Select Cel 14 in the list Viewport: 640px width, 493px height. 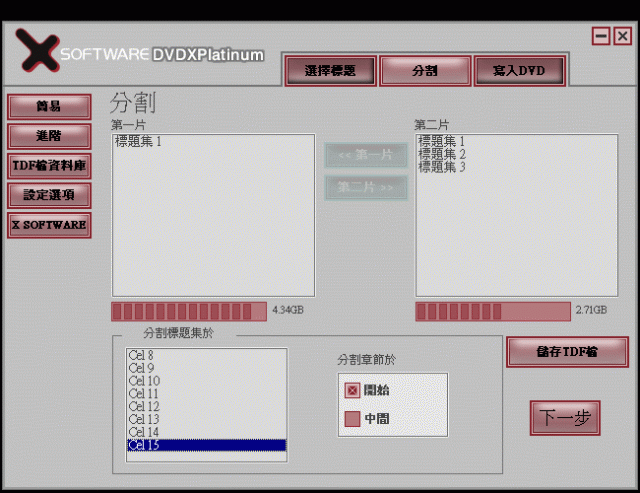(207, 432)
